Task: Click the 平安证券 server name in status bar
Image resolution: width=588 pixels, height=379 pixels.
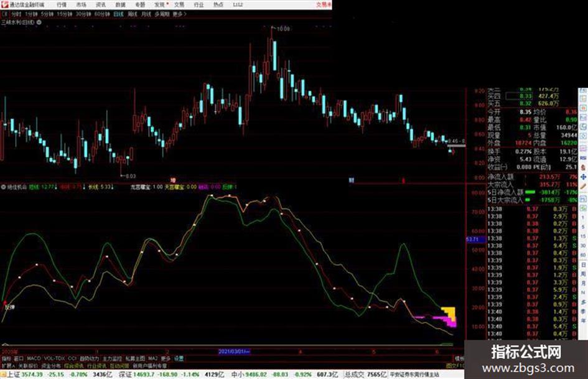Action: coord(414,375)
